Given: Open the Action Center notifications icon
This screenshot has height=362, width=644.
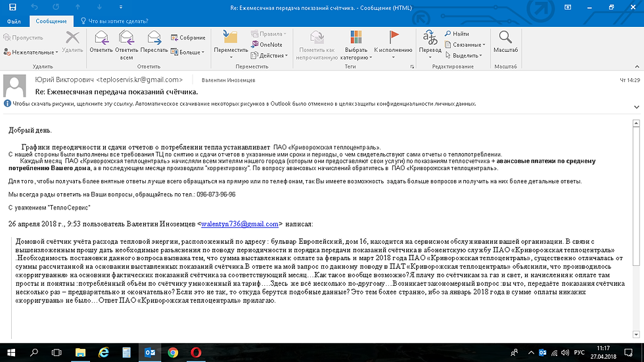Looking at the screenshot, I should pyautogui.click(x=628, y=353).
